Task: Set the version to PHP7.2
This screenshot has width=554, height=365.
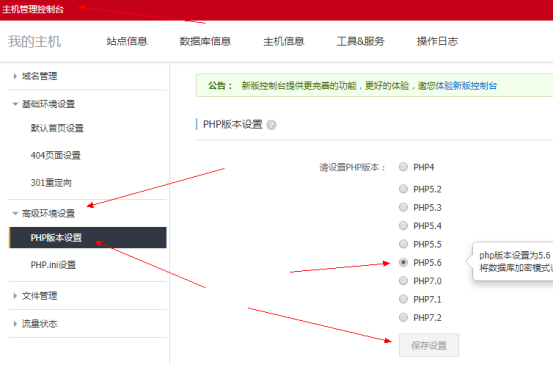Action: 403,317
